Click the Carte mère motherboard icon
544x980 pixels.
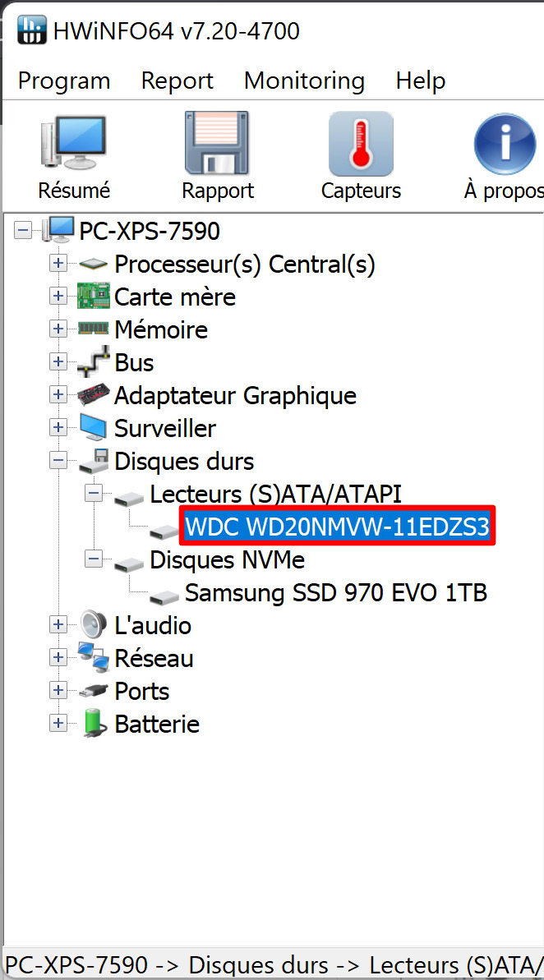pos(93,297)
